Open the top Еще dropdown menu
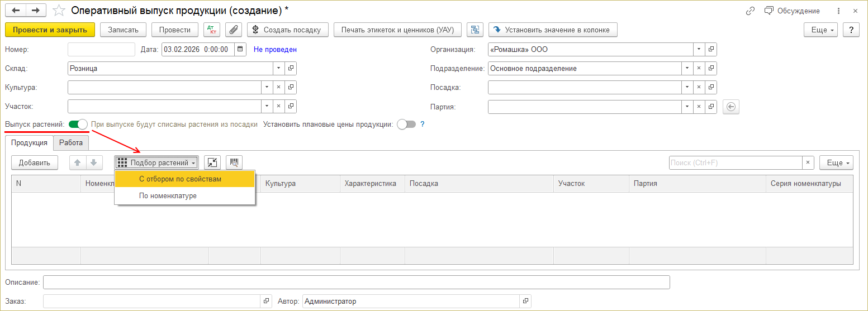 click(820, 30)
